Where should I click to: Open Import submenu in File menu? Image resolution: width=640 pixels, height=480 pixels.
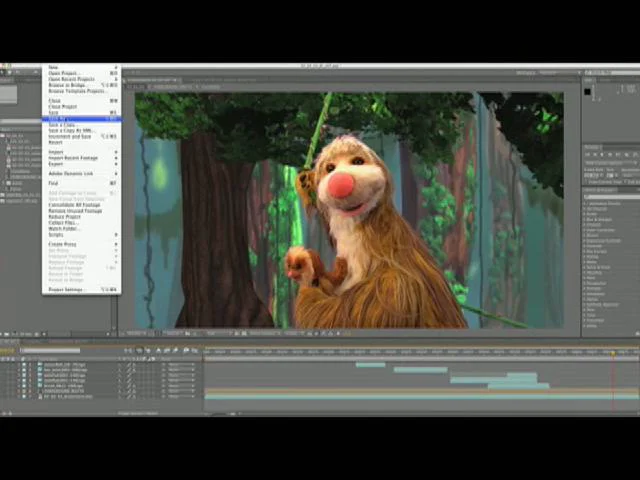[x=82, y=152]
